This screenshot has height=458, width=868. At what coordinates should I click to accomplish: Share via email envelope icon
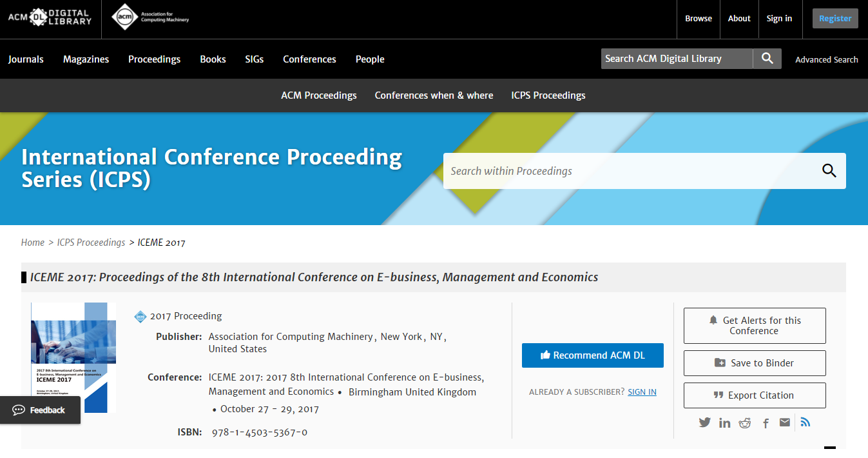(784, 423)
